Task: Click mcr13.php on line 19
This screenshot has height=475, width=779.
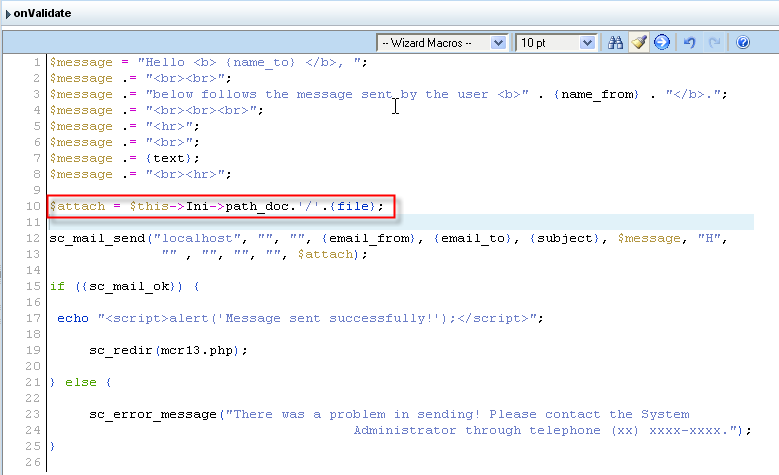Action: (x=197, y=350)
